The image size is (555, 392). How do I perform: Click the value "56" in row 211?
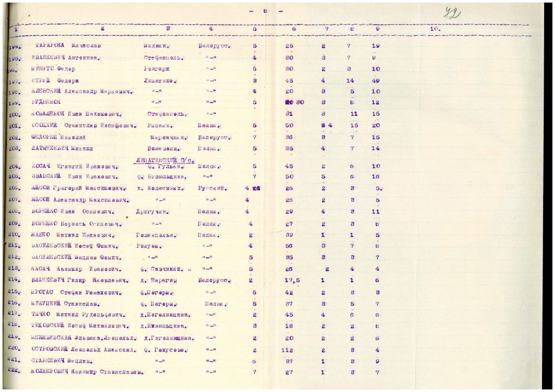289,246
